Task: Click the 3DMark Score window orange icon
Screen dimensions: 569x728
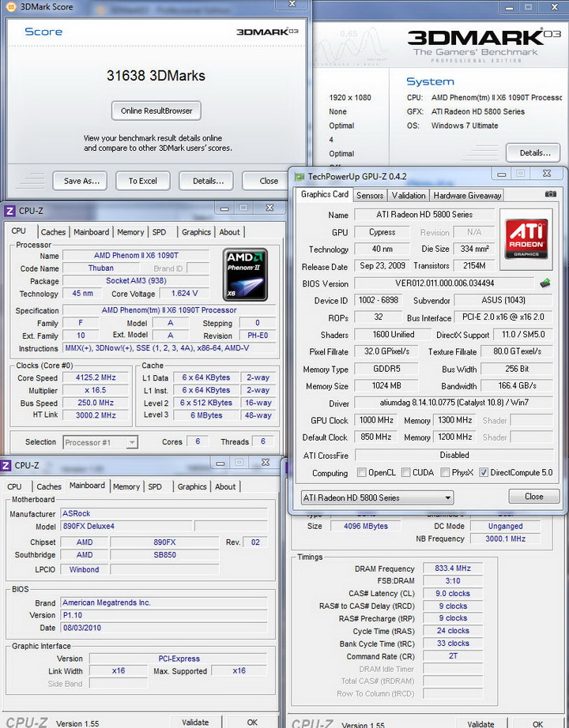Action: (x=11, y=6)
